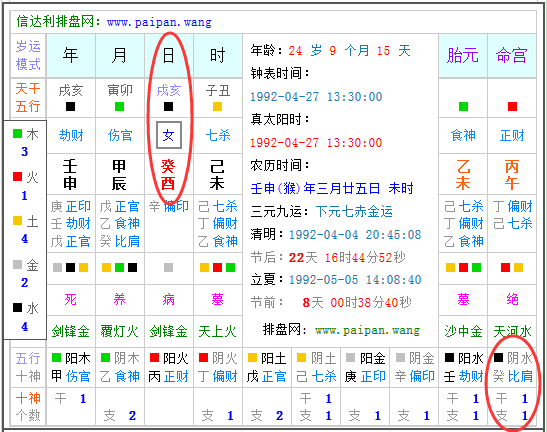The height and width of the screenshot is (432, 547).
Task: Click 沙中金 nayin in 胎元 column
Action: (x=463, y=331)
